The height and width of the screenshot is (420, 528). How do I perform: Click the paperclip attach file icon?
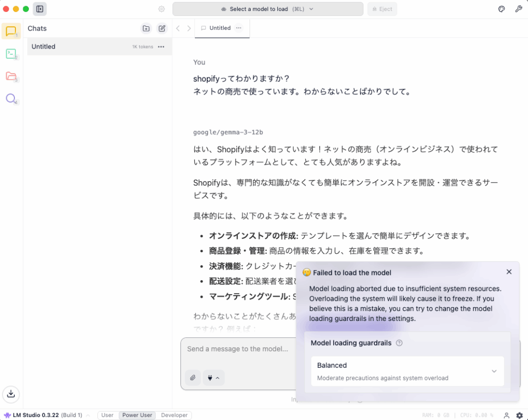(192, 378)
